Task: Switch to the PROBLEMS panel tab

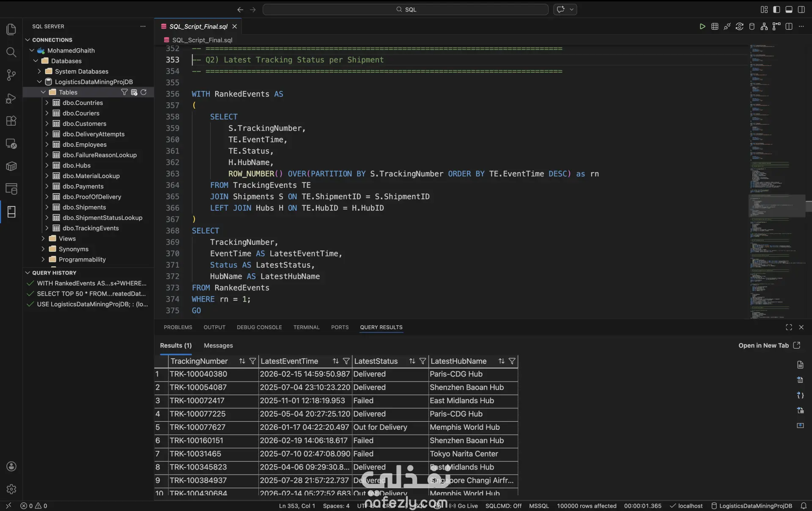Action: coord(178,327)
